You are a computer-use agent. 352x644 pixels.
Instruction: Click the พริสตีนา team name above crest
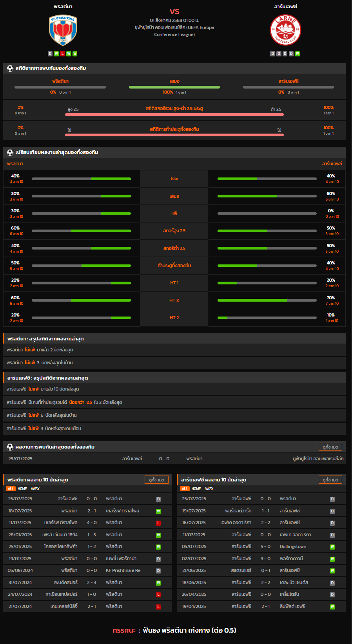click(x=63, y=7)
